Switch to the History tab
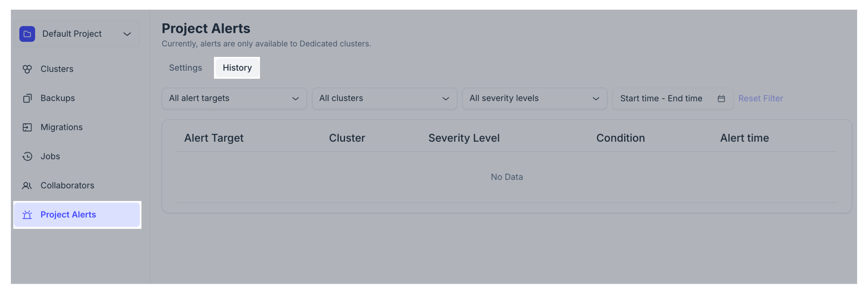This screenshot has width=868, height=293. (237, 68)
